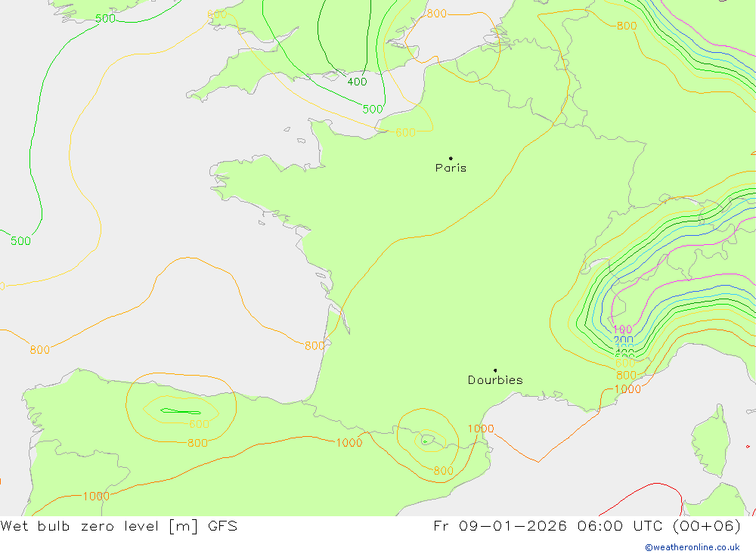
Task: Click the 1000 label in northwest Spain
Action: (x=96, y=496)
